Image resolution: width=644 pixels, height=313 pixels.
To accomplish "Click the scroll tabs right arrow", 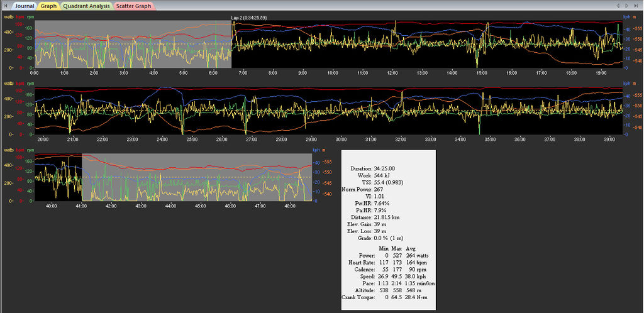I will click(x=627, y=6).
